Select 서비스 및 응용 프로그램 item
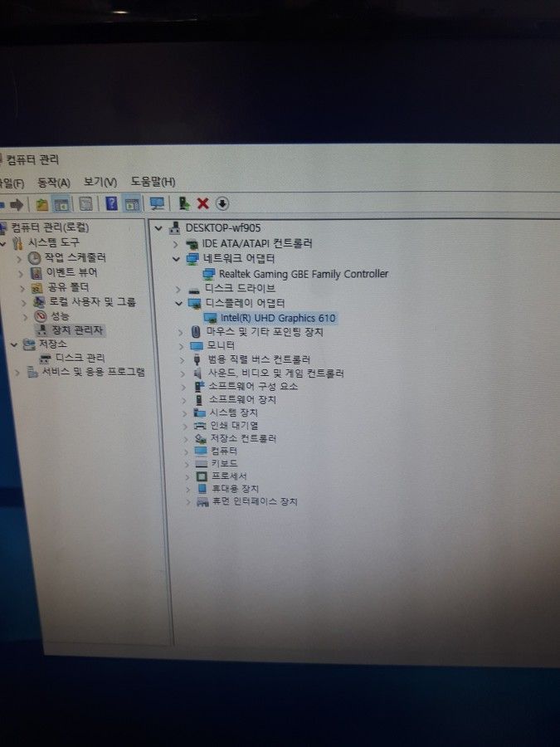 [93, 372]
